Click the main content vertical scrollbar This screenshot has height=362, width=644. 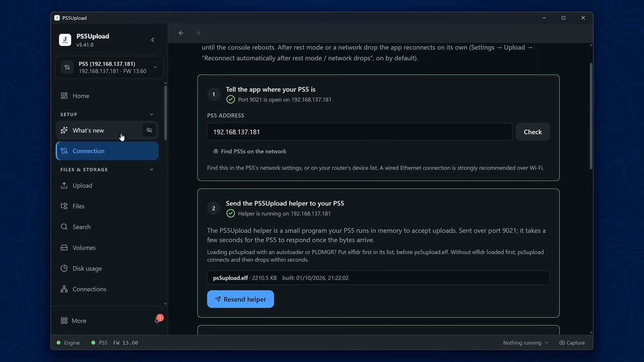591,116
